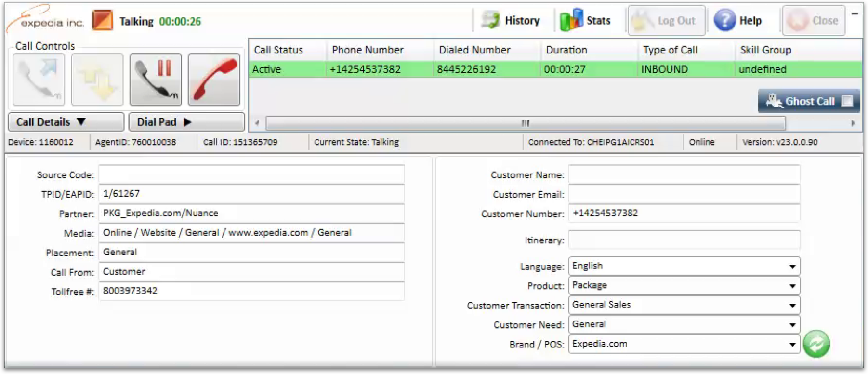
Task: Minimize the softphone window
Action: pos(855,13)
